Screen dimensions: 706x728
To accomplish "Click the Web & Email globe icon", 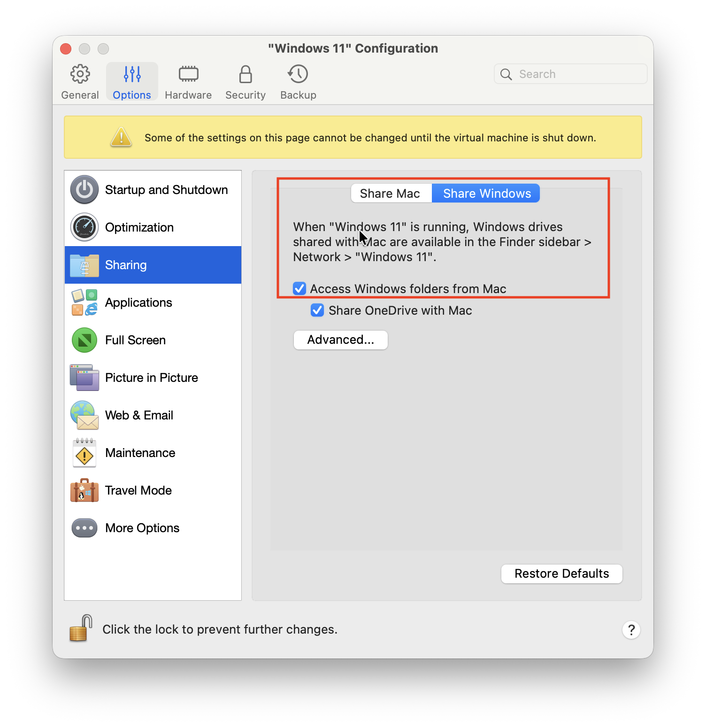I will coord(84,415).
